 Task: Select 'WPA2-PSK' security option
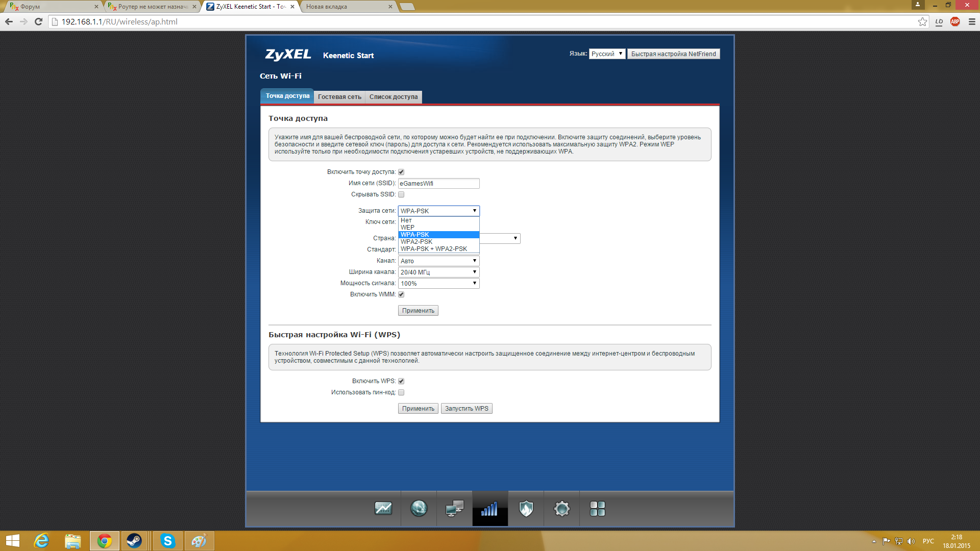(438, 242)
